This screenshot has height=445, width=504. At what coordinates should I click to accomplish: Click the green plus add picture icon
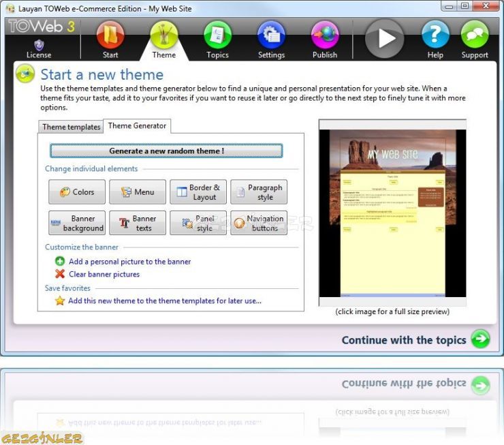(60, 261)
